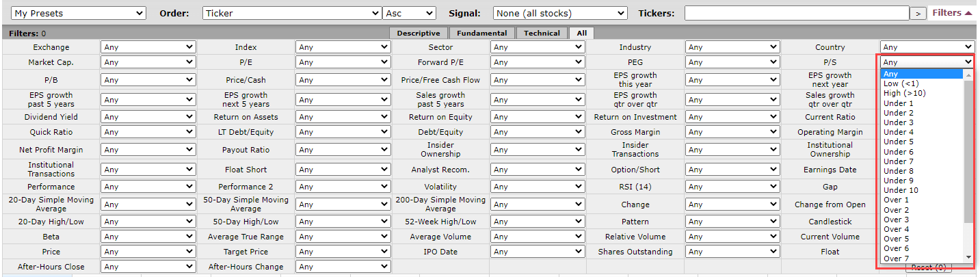Select "Over 3" from the P/S options
The width and height of the screenshot is (980, 277).
tap(897, 220)
